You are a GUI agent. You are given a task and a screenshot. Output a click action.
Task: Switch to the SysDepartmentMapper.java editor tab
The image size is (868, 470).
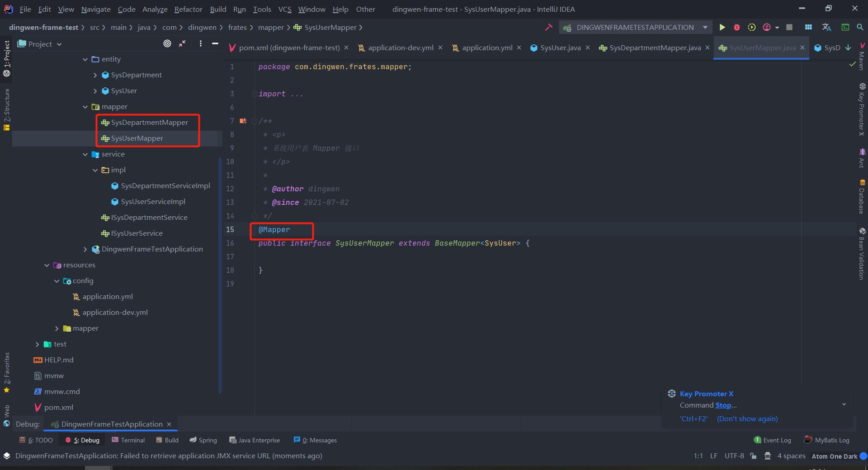(655, 47)
